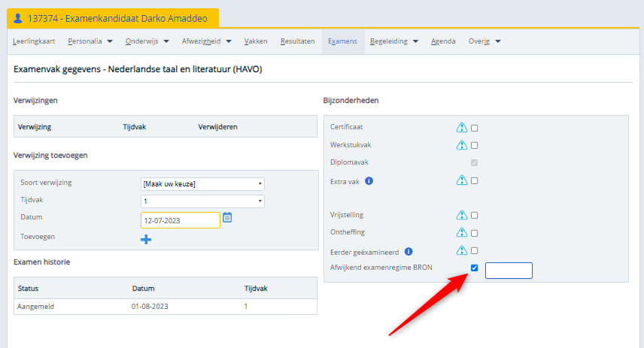The height and width of the screenshot is (348, 644).
Task: Click the empty field beside Afwijkend examenregime BRON
Action: [509, 271]
